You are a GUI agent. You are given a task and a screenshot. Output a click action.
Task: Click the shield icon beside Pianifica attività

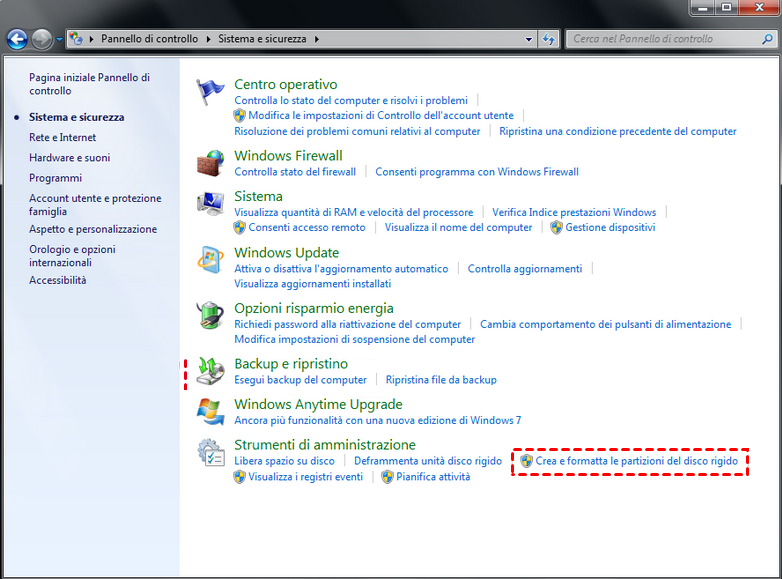[387, 477]
